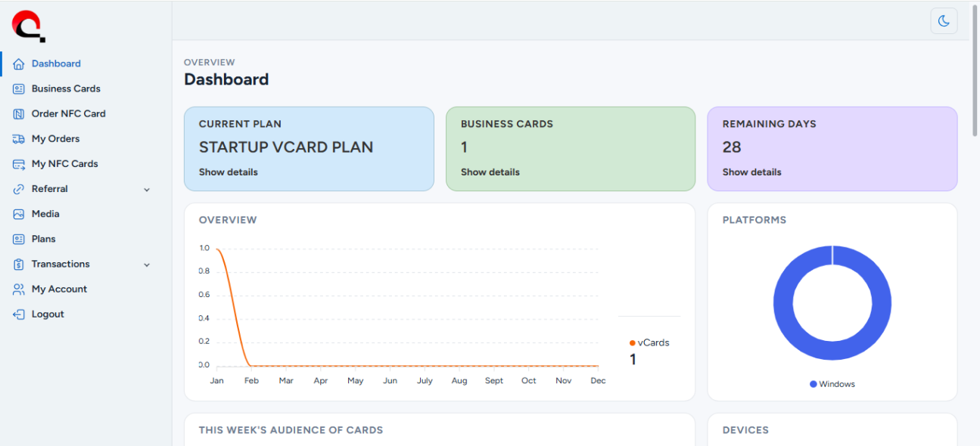Click the Order NFC Card icon

[x=19, y=114]
